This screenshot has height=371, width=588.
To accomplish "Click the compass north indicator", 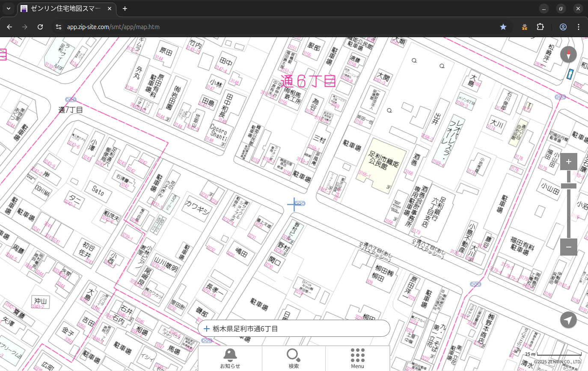I will 568,55.
